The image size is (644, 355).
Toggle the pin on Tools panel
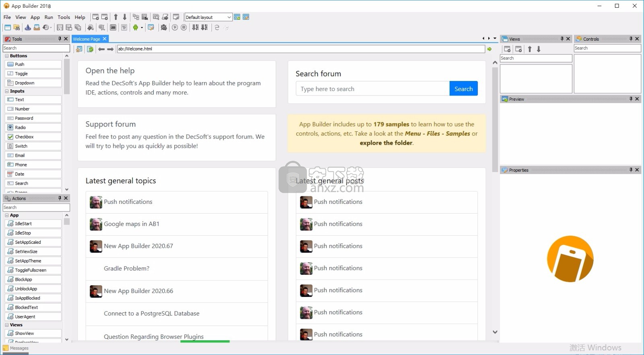60,39
